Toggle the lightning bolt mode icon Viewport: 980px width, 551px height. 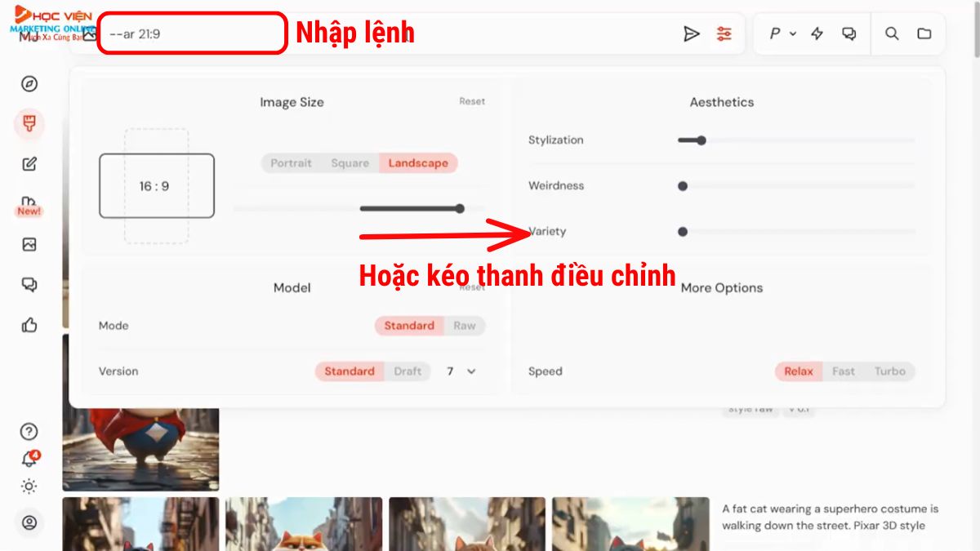point(817,33)
